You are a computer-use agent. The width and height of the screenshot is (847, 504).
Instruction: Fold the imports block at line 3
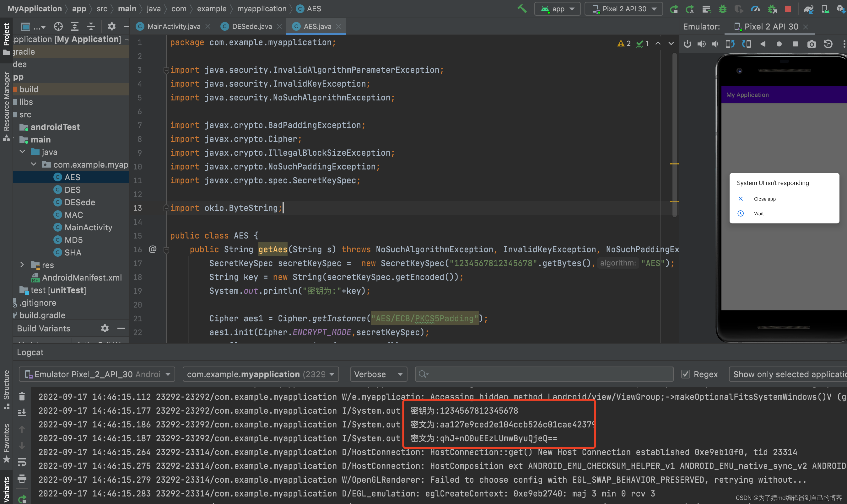[x=166, y=70]
